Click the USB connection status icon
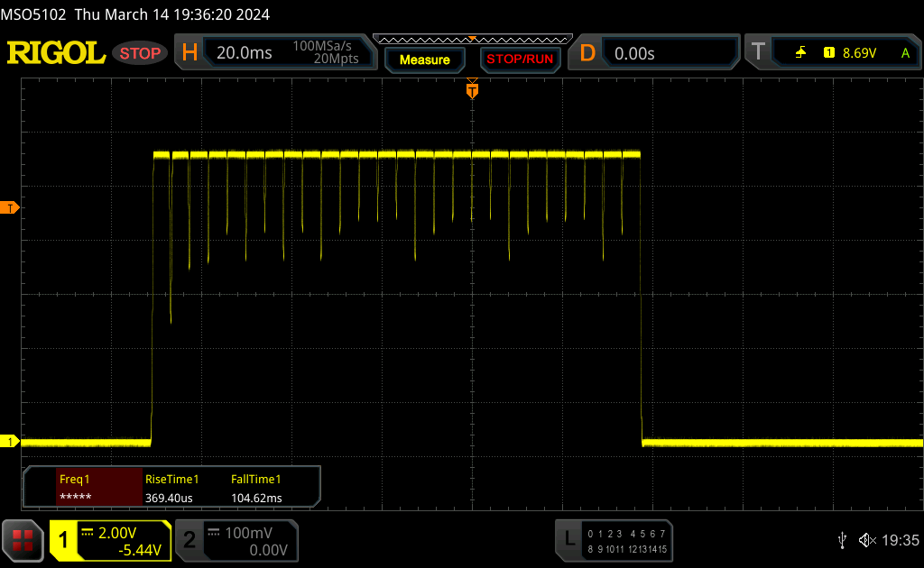 click(842, 540)
